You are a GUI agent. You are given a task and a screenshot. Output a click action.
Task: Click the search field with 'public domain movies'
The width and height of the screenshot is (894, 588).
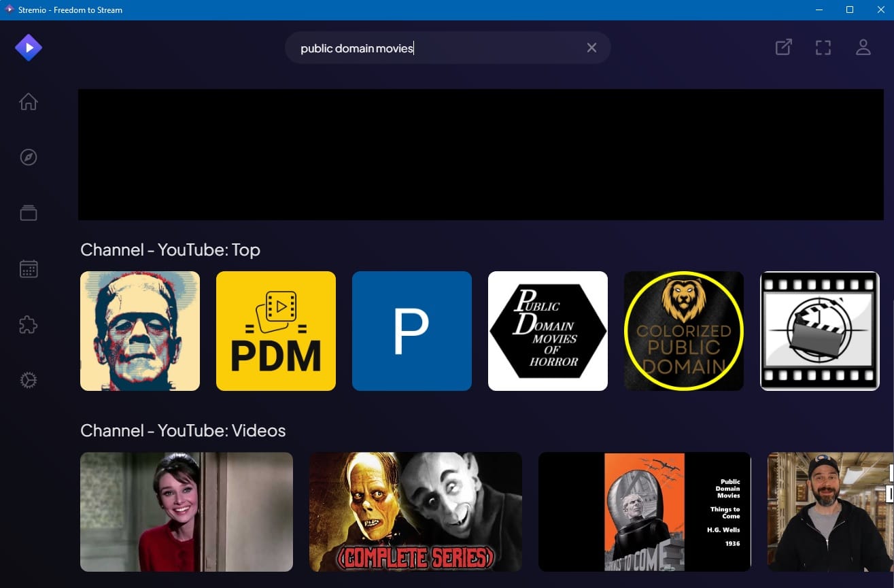(448, 48)
